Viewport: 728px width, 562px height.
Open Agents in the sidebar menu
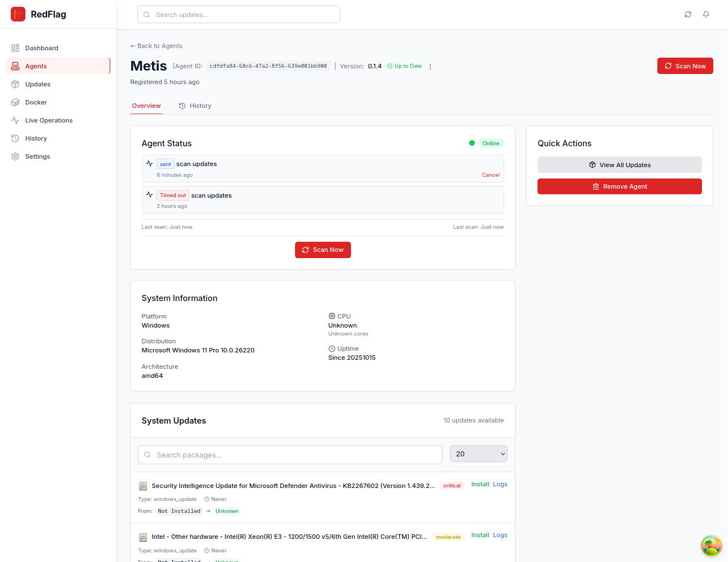[x=36, y=66]
